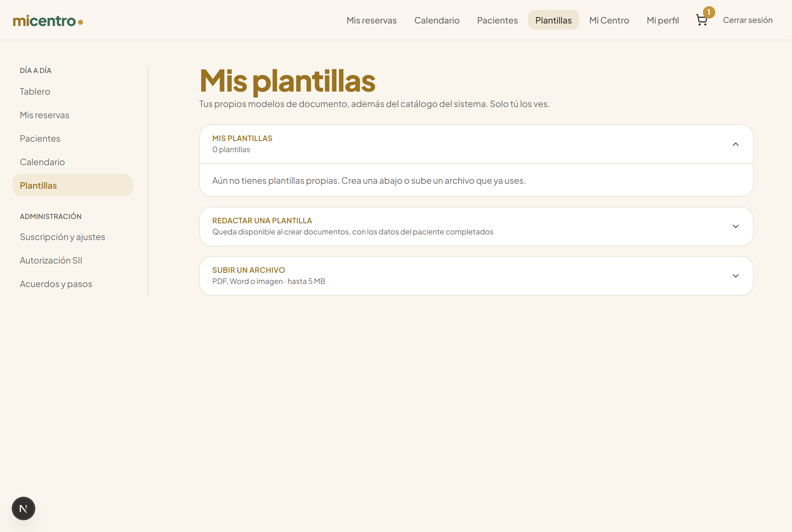This screenshot has width=792, height=532.
Task: Click 'PDF, Word o imagen · hasta 5 MB' text
Action: pos(269,281)
